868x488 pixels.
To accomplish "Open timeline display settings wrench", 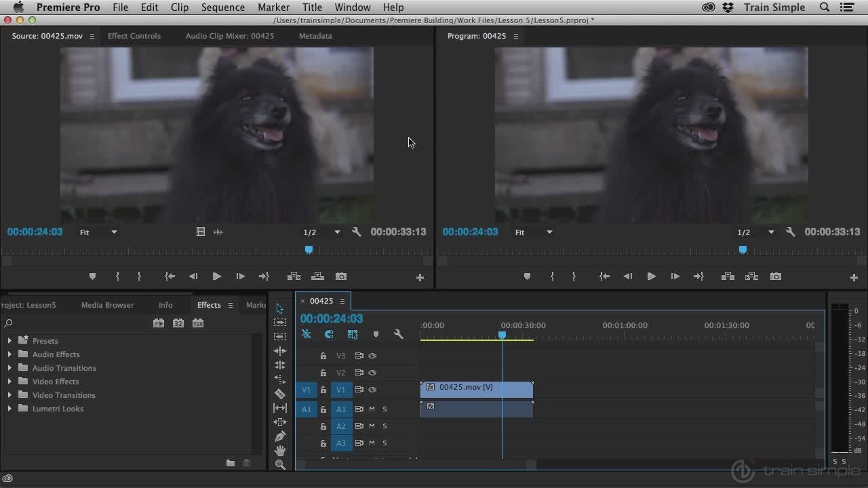I will click(x=398, y=334).
